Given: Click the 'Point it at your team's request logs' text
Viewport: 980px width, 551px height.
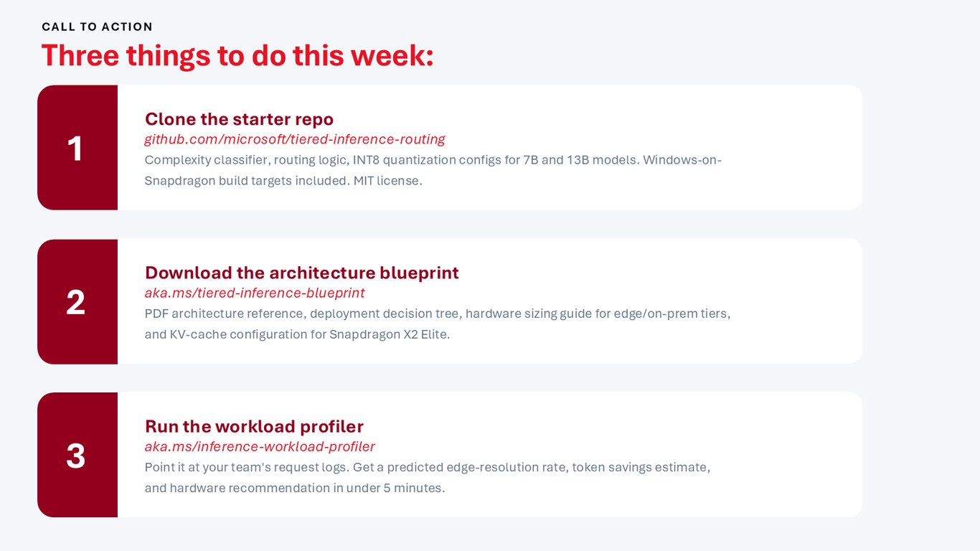Looking at the screenshot, I should (x=247, y=467).
